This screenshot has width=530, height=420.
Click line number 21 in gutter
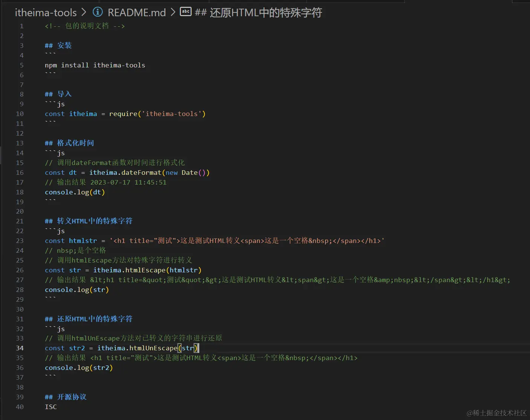click(x=20, y=221)
